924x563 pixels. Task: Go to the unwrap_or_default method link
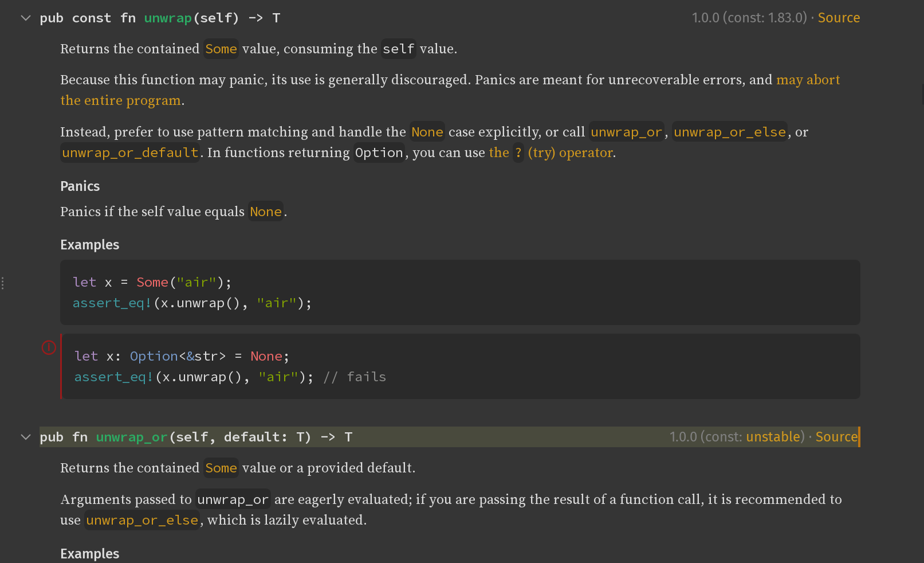pos(130,153)
